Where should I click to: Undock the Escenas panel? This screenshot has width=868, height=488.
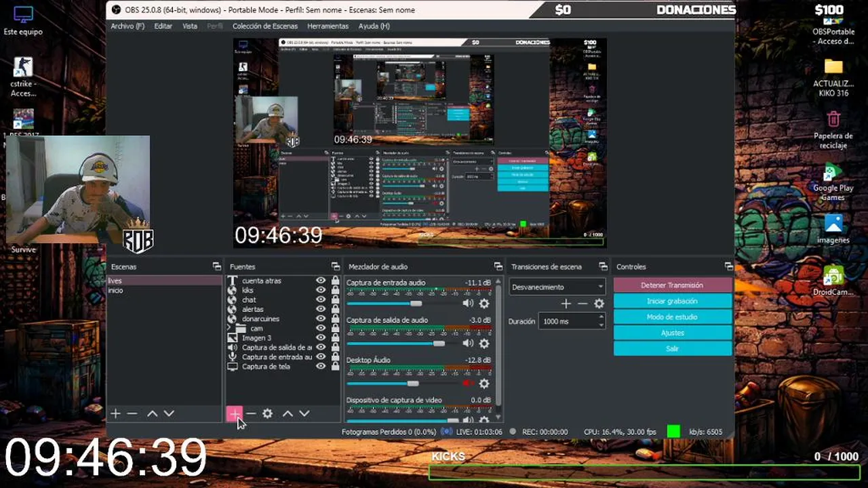tap(216, 266)
